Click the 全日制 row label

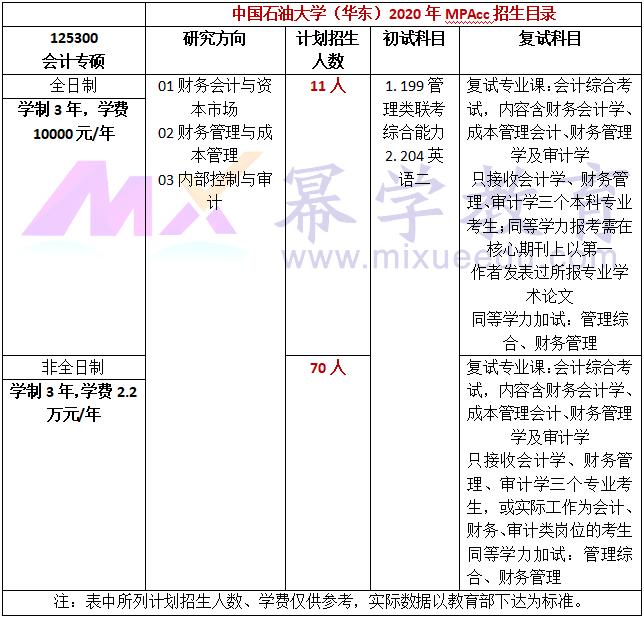coord(73,85)
